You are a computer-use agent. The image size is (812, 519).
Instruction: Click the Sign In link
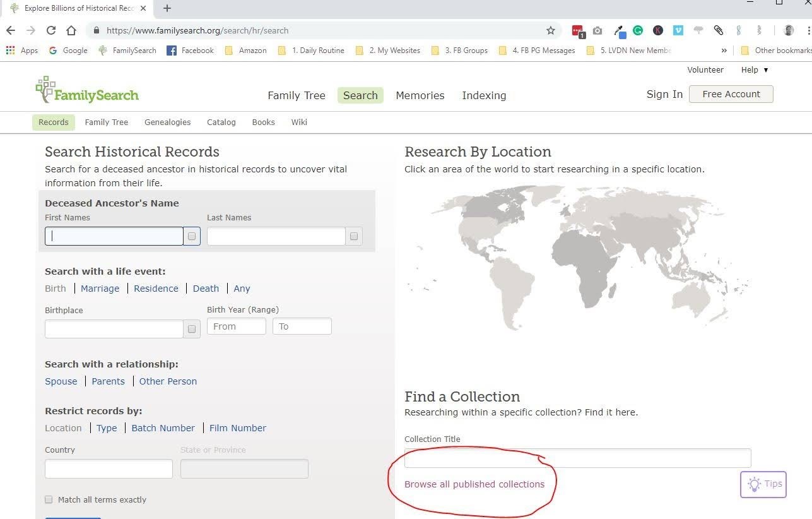click(664, 94)
